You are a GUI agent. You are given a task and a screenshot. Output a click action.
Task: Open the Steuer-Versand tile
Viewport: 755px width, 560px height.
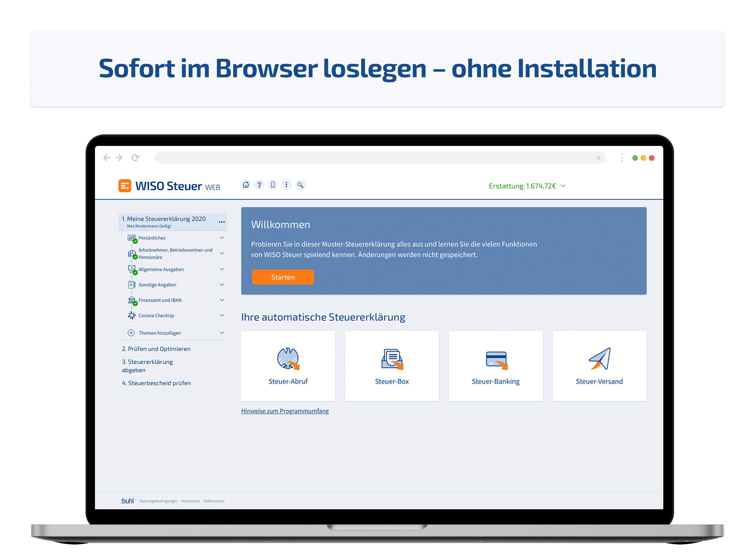coord(599,366)
